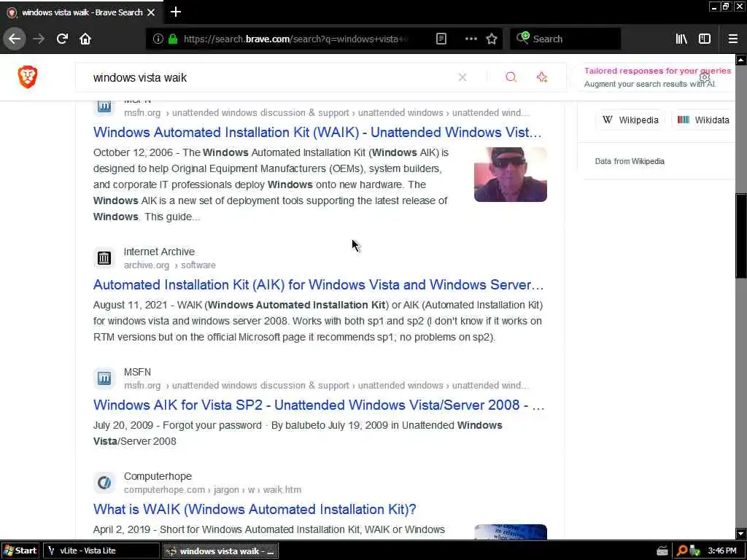This screenshot has height=560, width=747.
Task: Click the network tray icon
Action: coord(694,551)
